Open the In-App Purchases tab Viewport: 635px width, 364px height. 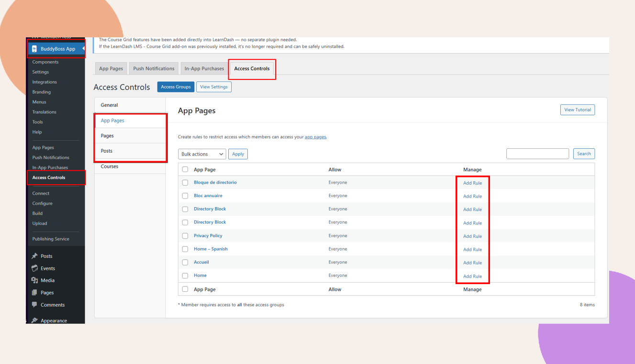pos(204,68)
